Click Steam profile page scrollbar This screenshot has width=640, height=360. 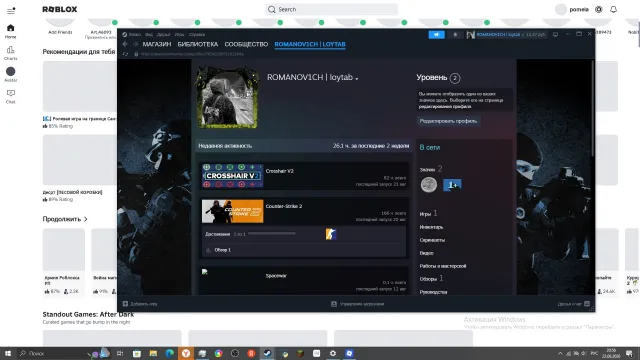[x=593, y=108]
